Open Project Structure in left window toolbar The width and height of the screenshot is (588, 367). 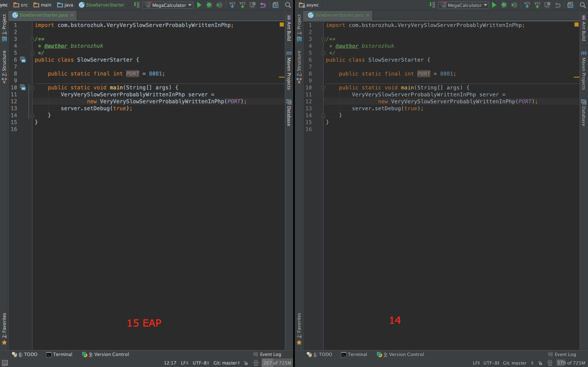click(x=276, y=5)
